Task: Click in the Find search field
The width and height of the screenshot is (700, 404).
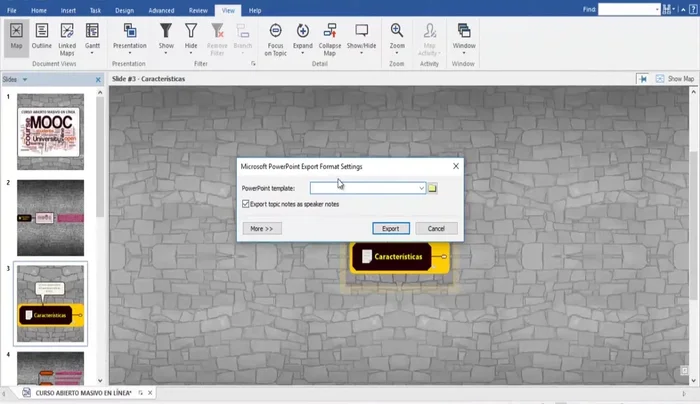Action: tap(627, 9)
